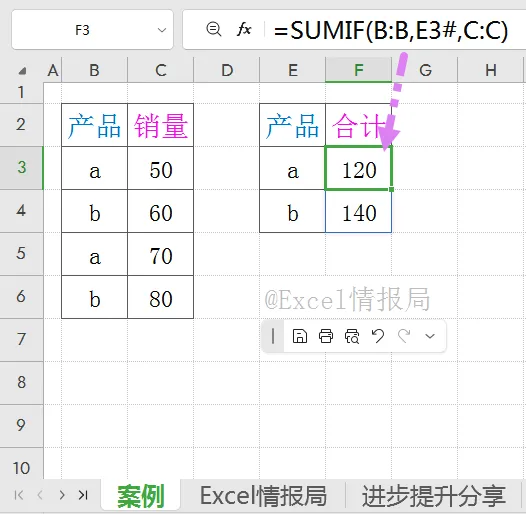Select cell B3 containing a
The image size is (526, 514).
coord(95,168)
